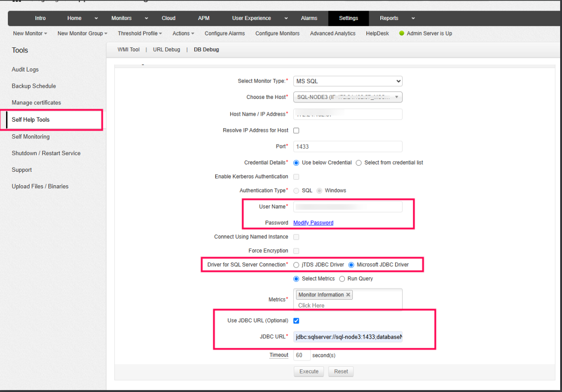
Task: Open Shutdown / Restart Service in sidebar
Action: coord(46,153)
